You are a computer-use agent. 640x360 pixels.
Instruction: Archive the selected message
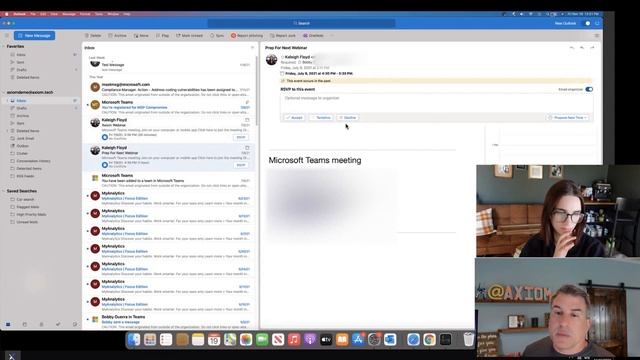pyautogui.click(x=118, y=36)
